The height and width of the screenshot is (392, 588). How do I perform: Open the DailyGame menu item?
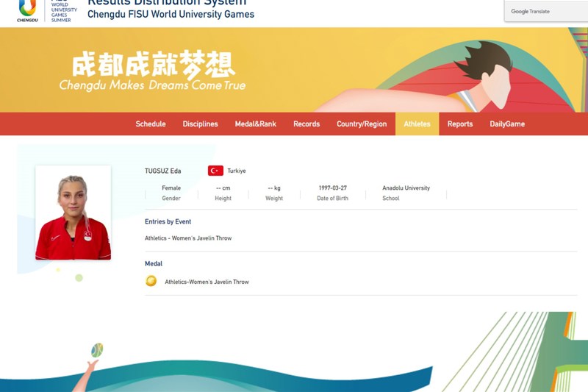507,124
